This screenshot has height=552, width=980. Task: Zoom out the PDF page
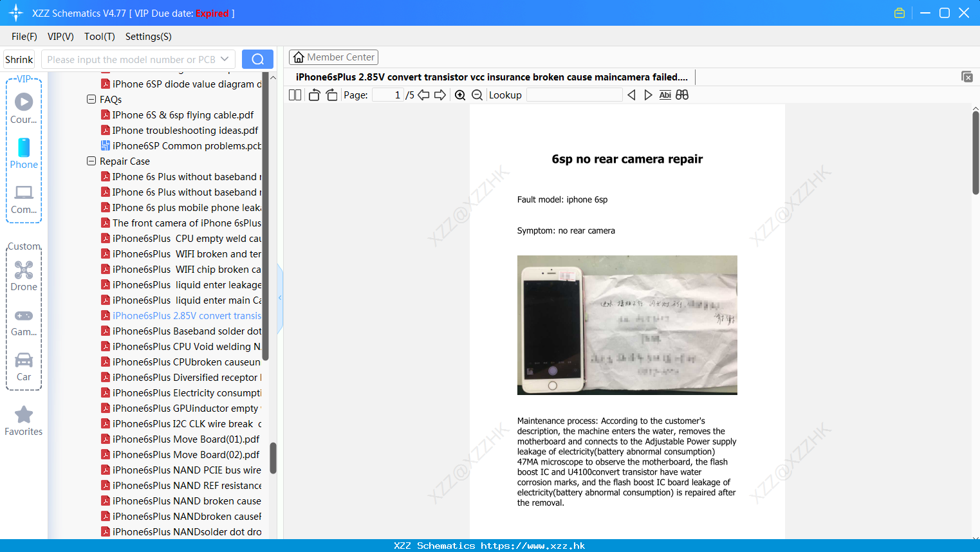[x=477, y=95]
